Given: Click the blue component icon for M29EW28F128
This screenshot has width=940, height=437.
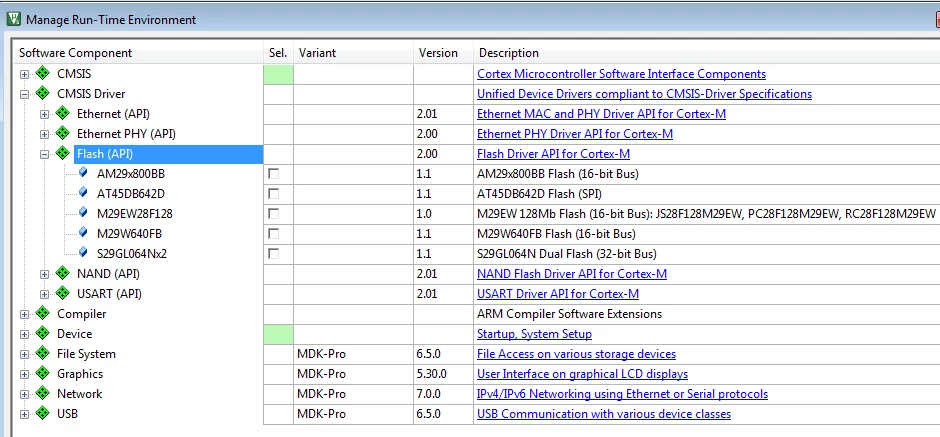Looking at the screenshot, I should [83, 213].
